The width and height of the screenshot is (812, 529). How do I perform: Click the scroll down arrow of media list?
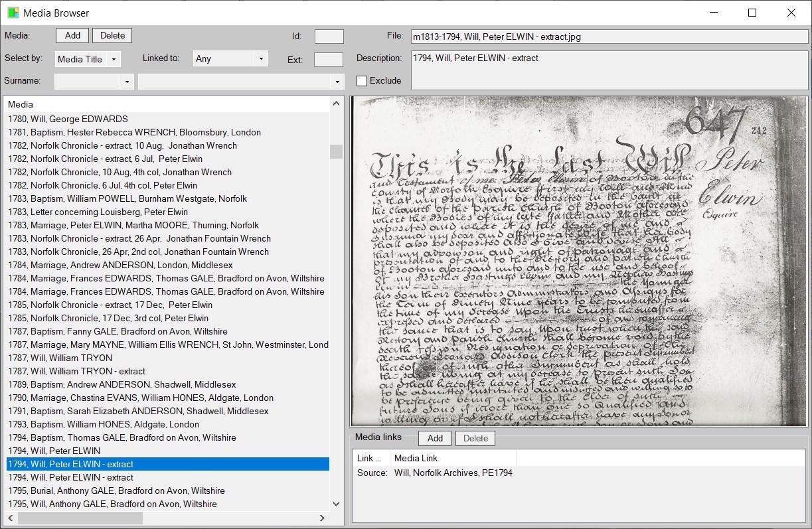coord(336,504)
